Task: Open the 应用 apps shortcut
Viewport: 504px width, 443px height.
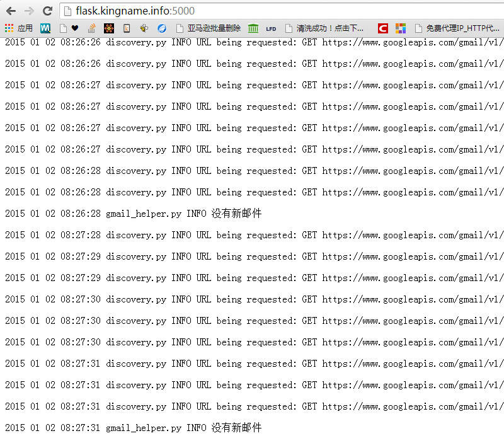Action: pyautogui.click(x=19, y=28)
